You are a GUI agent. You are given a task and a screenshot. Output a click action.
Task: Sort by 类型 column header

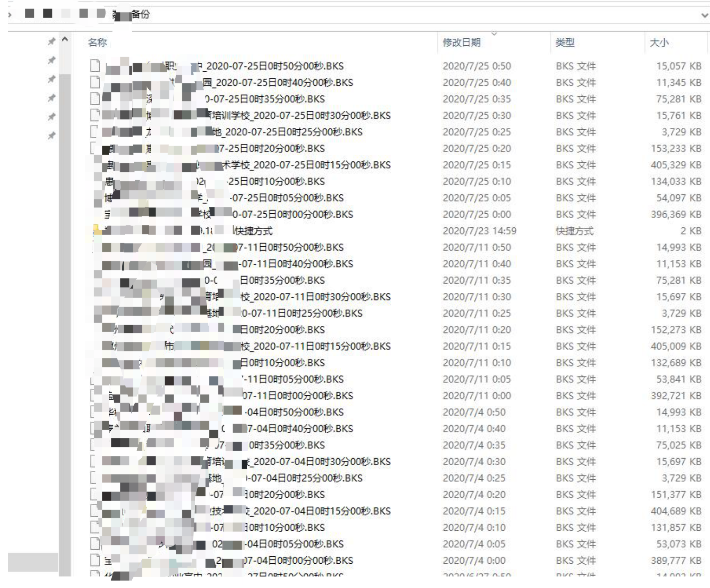[x=565, y=42]
